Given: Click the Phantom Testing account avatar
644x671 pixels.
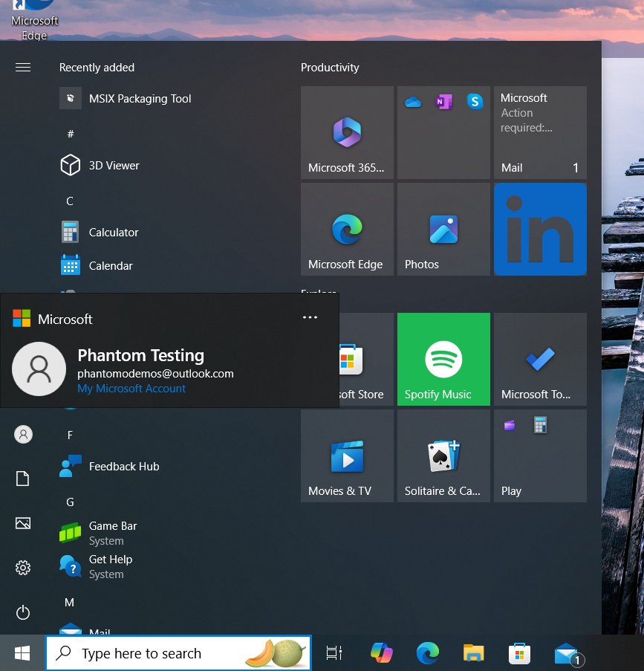Looking at the screenshot, I should pos(39,369).
